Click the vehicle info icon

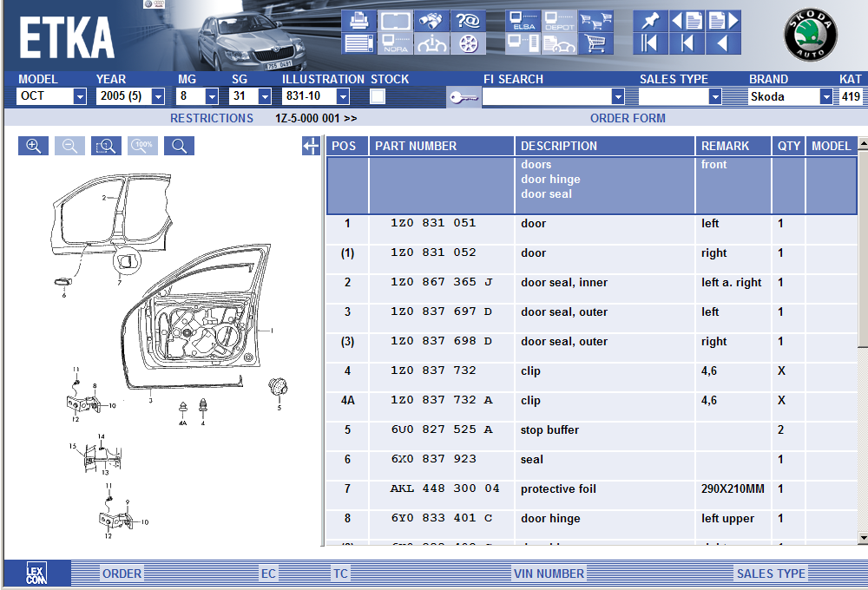tap(431, 43)
